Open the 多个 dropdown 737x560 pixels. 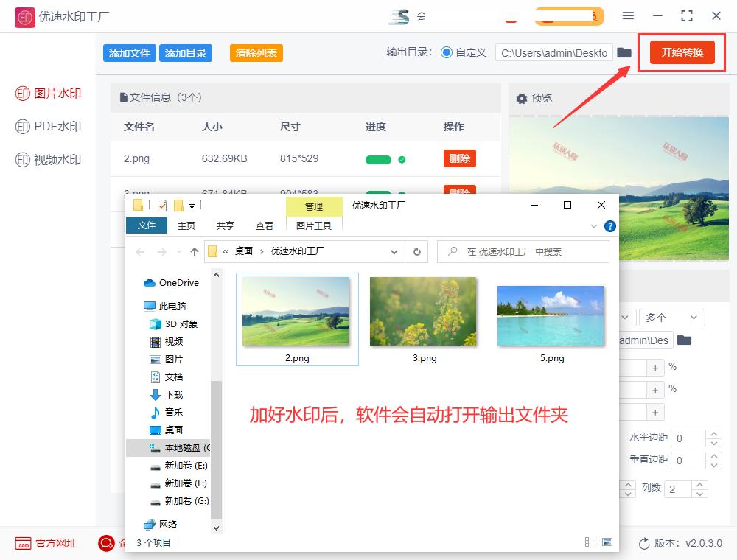671,317
